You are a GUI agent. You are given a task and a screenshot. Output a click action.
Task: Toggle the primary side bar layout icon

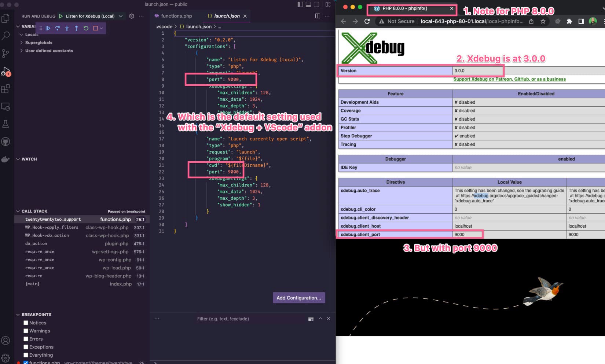[x=300, y=4]
